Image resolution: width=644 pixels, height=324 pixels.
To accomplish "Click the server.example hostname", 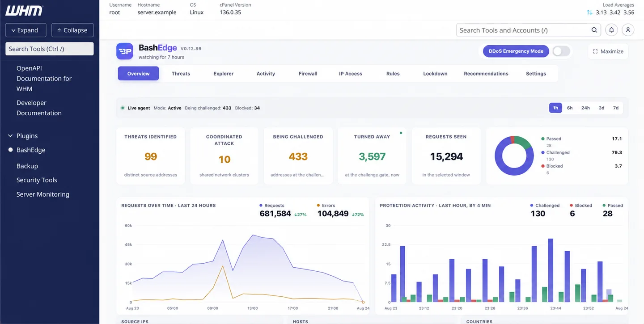I will pos(157,13).
